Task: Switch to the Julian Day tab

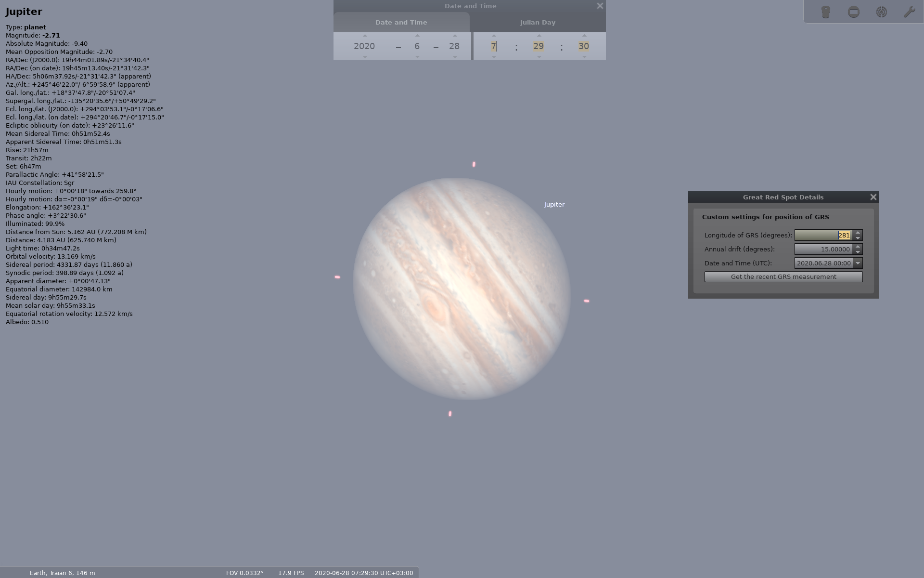Action: 538,22
